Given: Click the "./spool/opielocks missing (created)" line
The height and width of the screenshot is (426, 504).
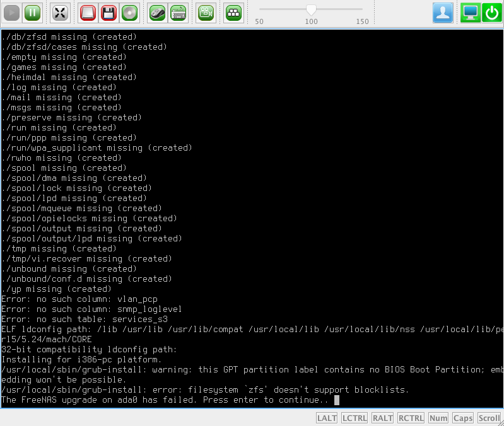Looking at the screenshot, I should 89,219.
